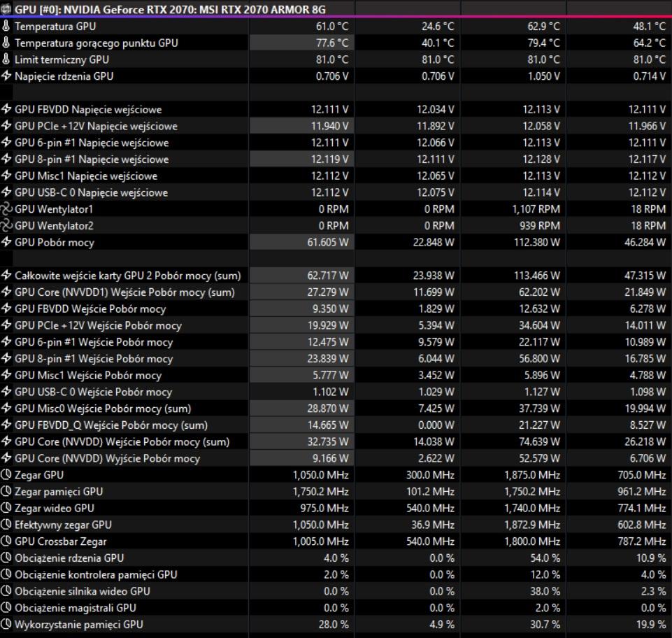Select the GPU USB-C 0 Wejście Pobór mocy label

93,392
